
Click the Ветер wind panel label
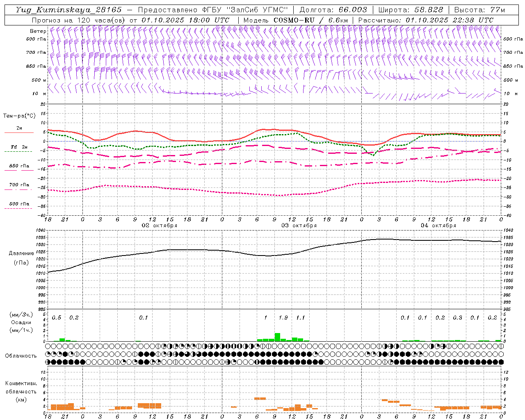[38, 31]
